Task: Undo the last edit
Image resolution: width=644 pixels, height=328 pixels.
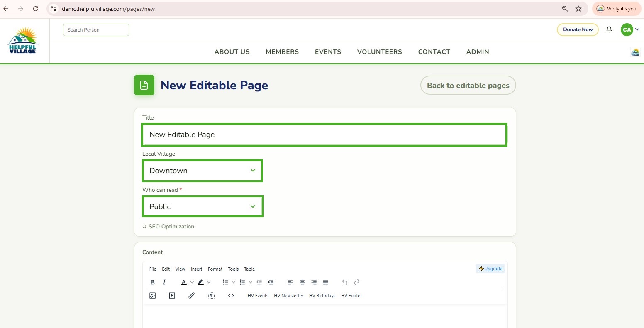Action: [345, 282]
